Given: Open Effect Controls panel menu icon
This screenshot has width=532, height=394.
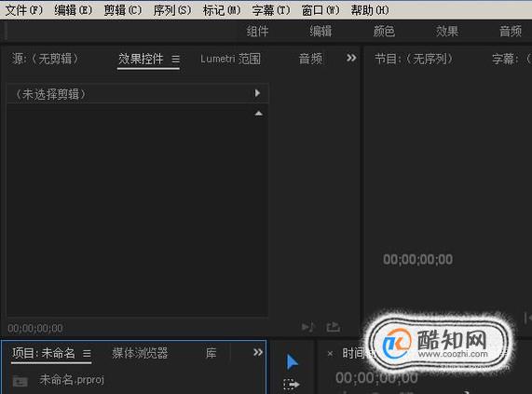Looking at the screenshot, I should coord(175,60).
